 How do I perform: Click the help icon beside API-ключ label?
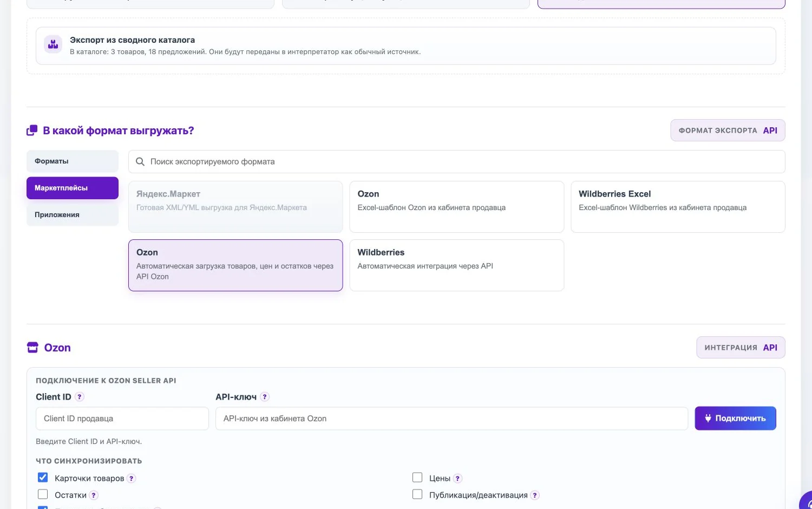pyautogui.click(x=265, y=397)
